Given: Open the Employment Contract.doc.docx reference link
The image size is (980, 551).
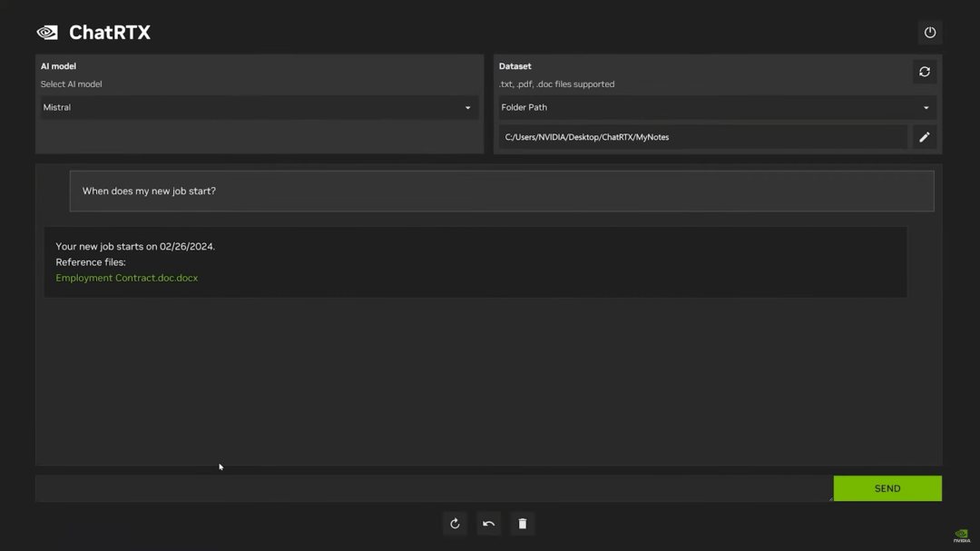Looking at the screenshot, I should point(127,278).
